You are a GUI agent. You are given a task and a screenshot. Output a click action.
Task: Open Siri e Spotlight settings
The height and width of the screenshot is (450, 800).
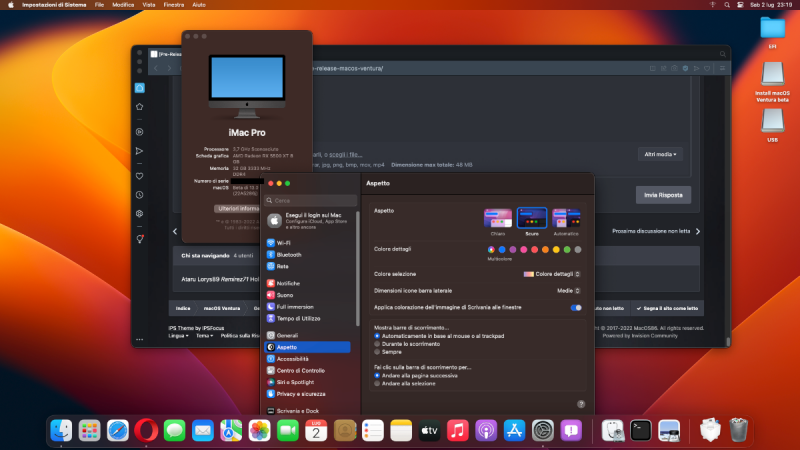tap(294, 382)
